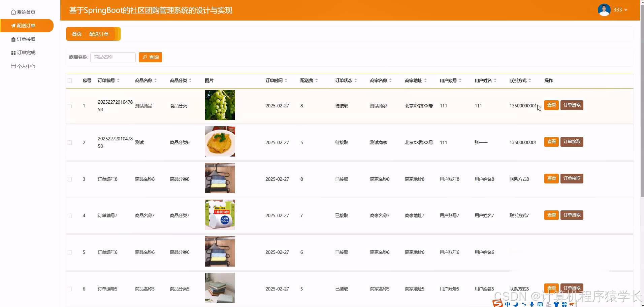Sort by 联系方式 column arrows
This screenshot has width=644, height=307.
click(530, 80)
